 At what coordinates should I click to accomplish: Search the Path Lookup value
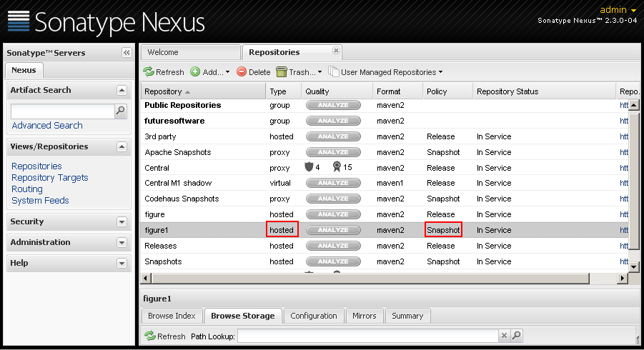point(517,336)
